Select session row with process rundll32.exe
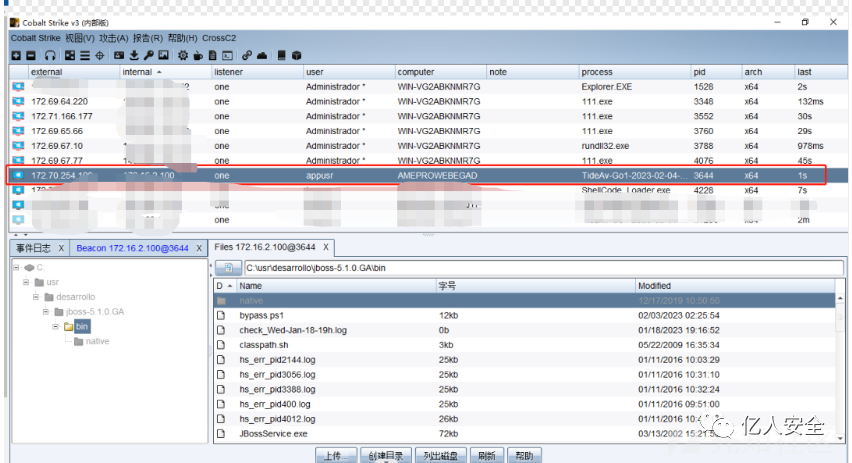 point(428,146)
